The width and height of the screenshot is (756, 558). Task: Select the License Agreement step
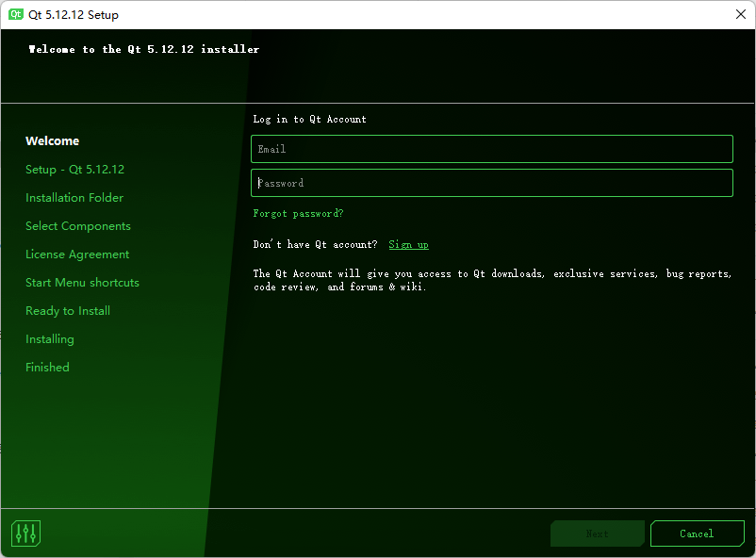(75, 254)
